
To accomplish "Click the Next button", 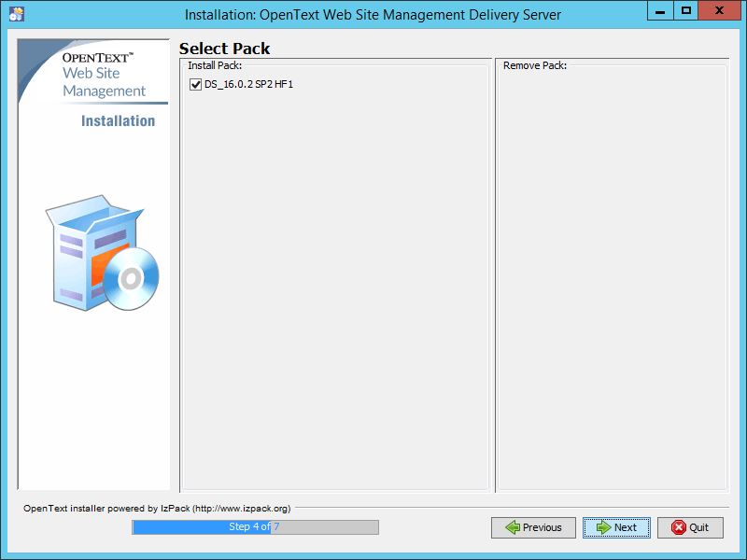I will click(616, 527).
